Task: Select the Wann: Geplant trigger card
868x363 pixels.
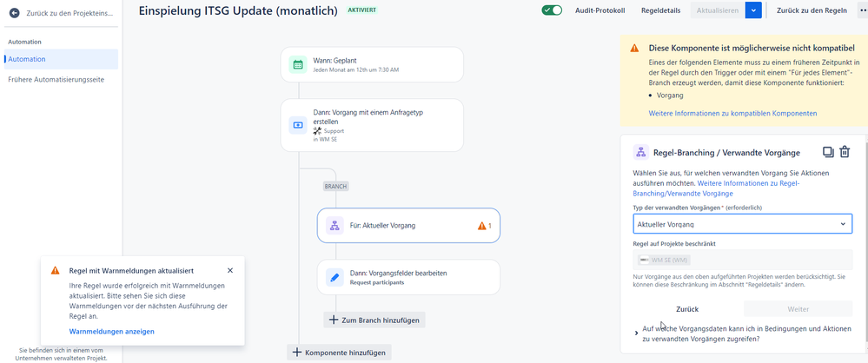Action: (x=372, y=65)
